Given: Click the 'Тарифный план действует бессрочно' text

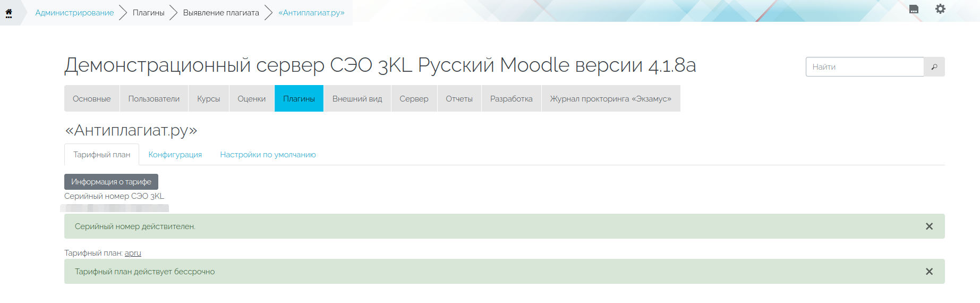Looking at the screenshot, I should 145,272.
